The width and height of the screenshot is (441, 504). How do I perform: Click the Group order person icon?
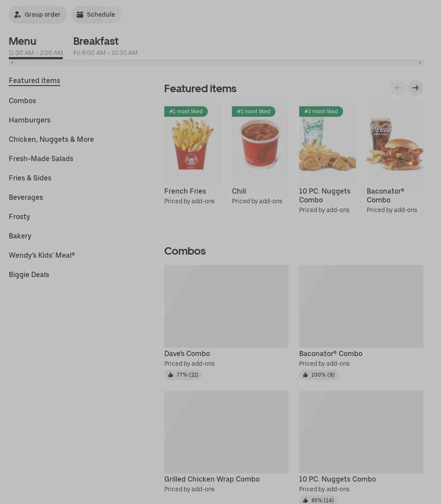coord(18,14)
